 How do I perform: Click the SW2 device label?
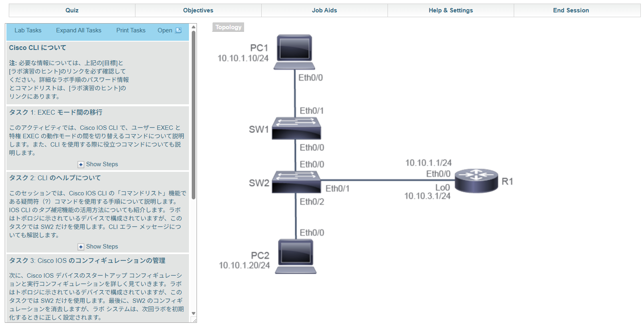pos(259,183)
